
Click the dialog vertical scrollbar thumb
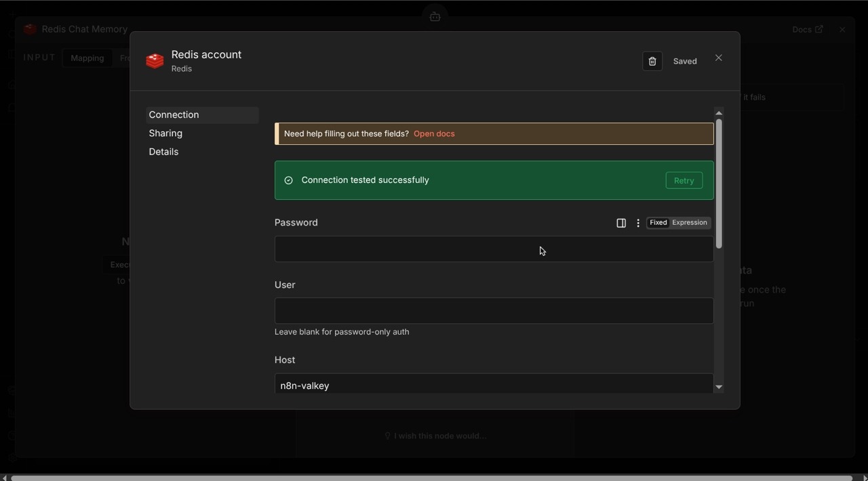(719, 184)
